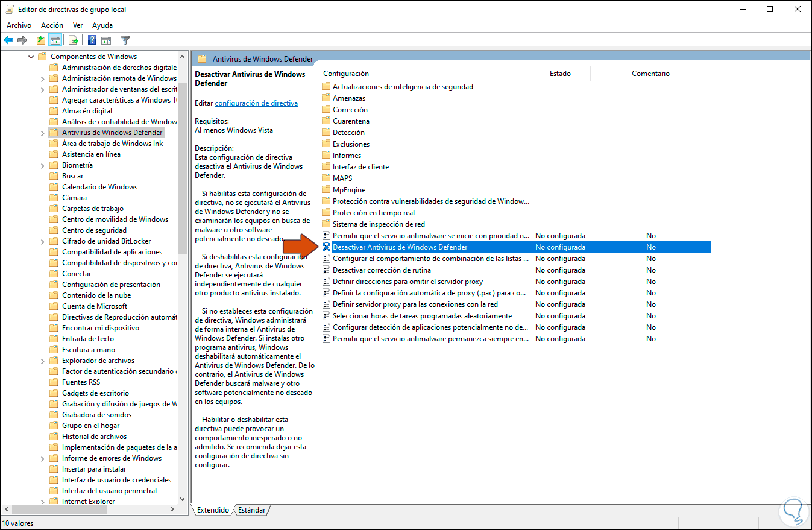This screenshot has height=530, width=812.
Task: Open the Cuarentena folder icon
Action: [326, 121]
